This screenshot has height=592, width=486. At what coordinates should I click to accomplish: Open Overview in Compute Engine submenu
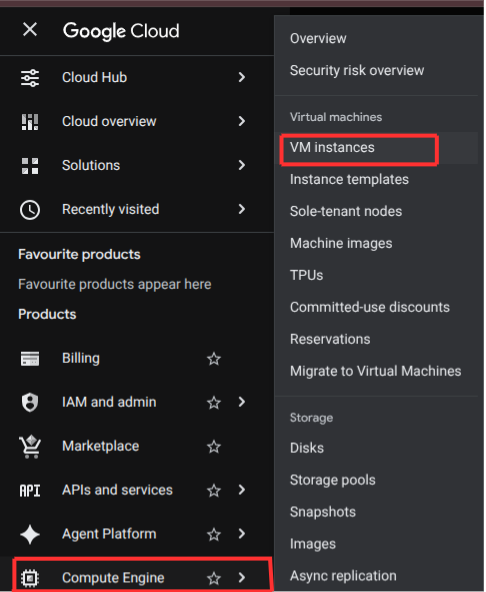pos(318,39)
